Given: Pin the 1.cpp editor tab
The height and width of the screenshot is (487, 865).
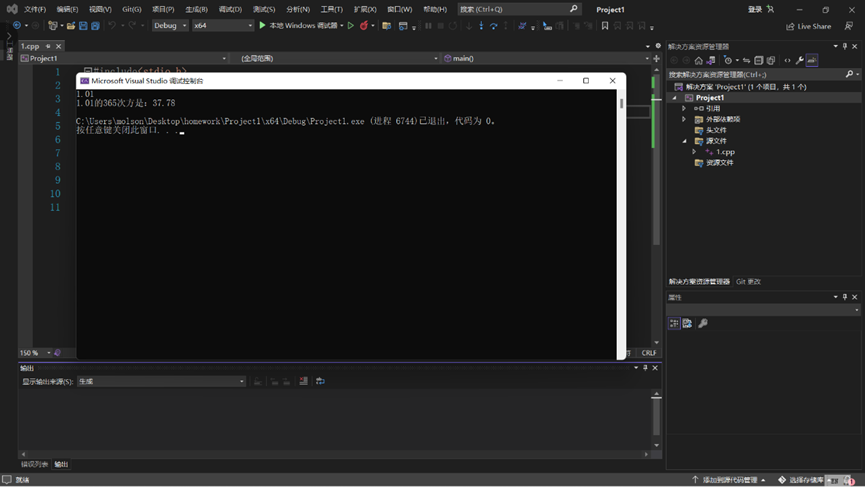Looking at the screenshot, I should coord(48,46).
